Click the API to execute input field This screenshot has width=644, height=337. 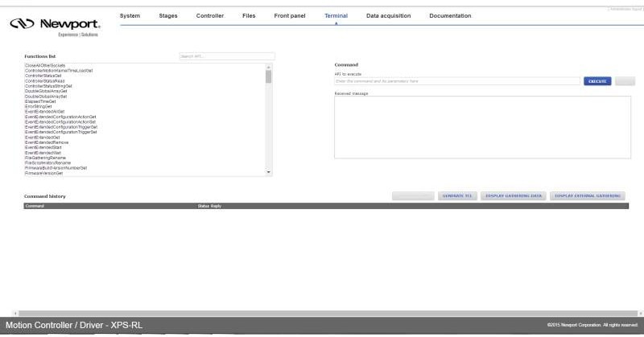click(457, 81)
